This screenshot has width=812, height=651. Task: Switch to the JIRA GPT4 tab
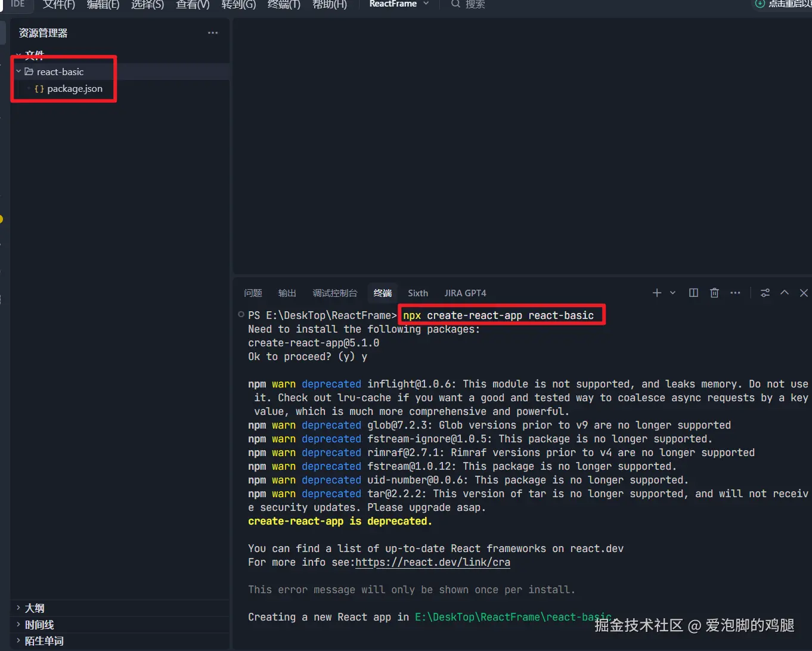[465, 293]
